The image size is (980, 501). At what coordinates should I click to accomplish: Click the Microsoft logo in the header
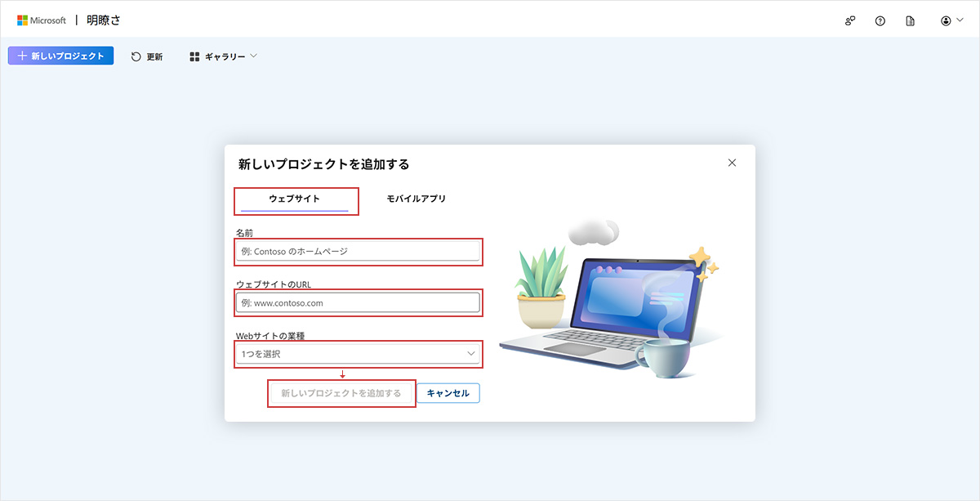click(42, 20)
